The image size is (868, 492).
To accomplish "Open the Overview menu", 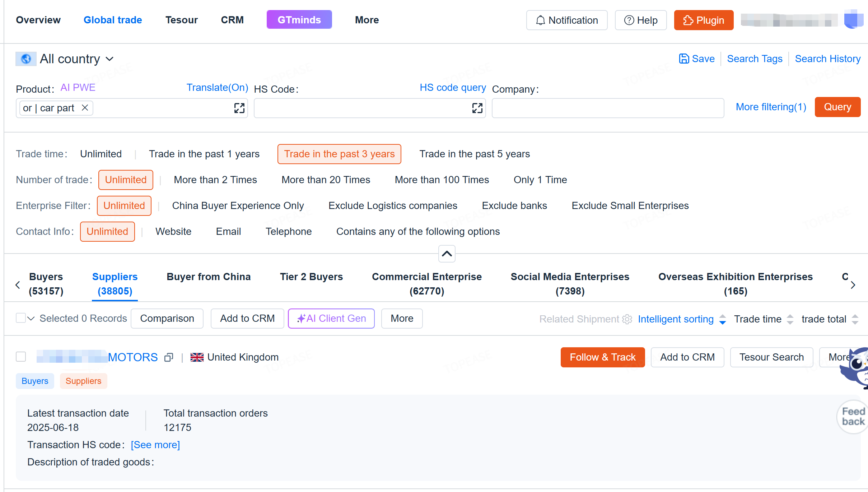I will coord(38,20).
